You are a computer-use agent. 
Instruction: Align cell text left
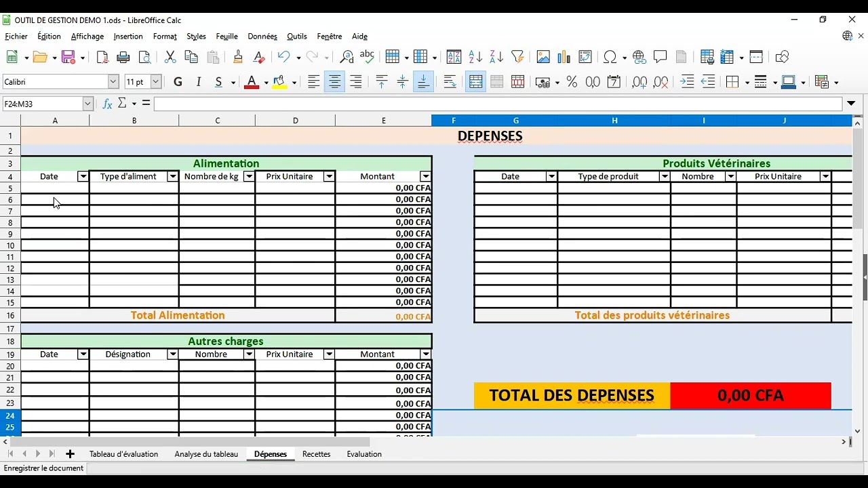coord(313,82)
